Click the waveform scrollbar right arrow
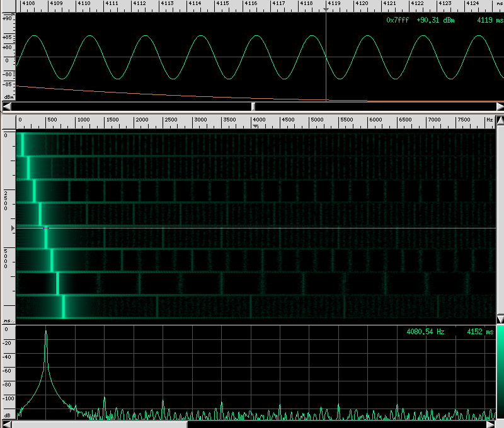Viewport: 504px width, 428px height. tap(500, 106)
